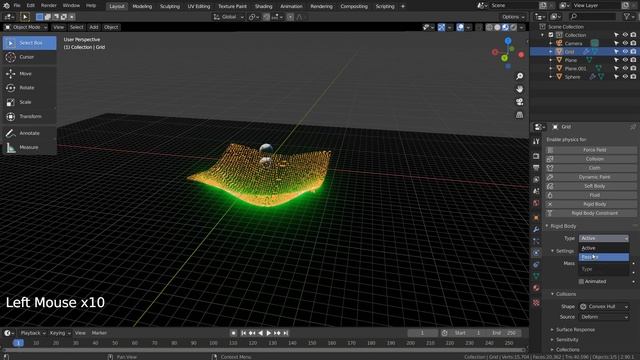Hide the Grid object in viewport
This screenshot has width=640, height=360.
625,52
